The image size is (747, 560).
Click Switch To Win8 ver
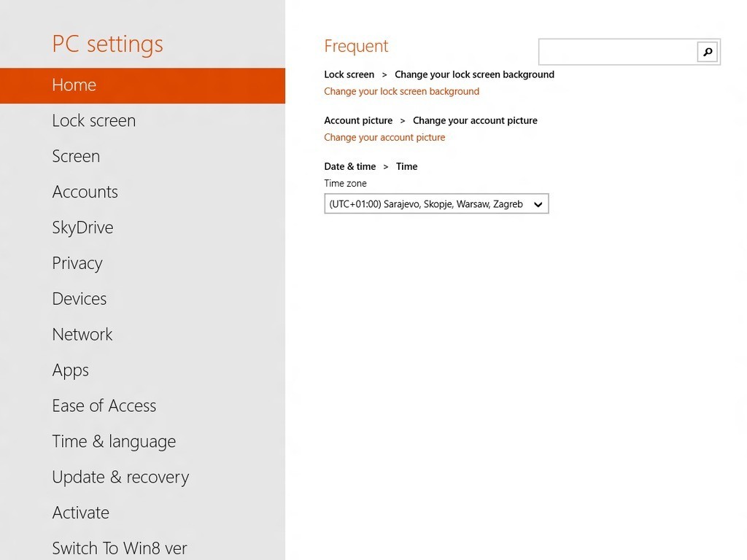coord(119,548)
